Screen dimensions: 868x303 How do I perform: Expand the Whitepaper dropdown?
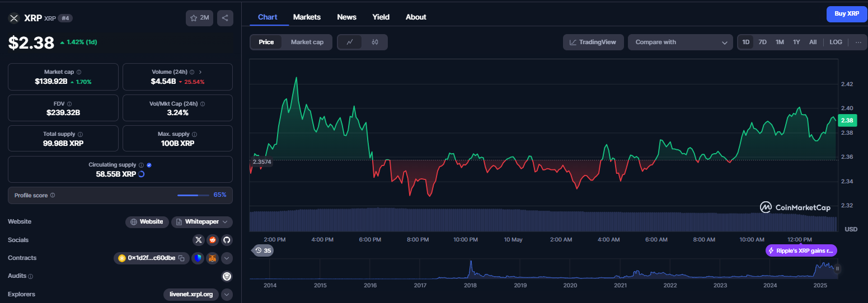tap(201, 222)
